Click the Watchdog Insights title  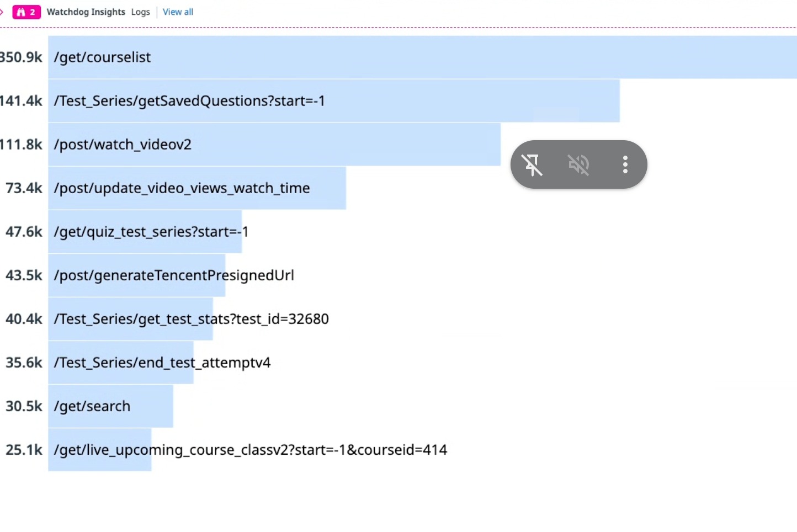tap(86, 12)
